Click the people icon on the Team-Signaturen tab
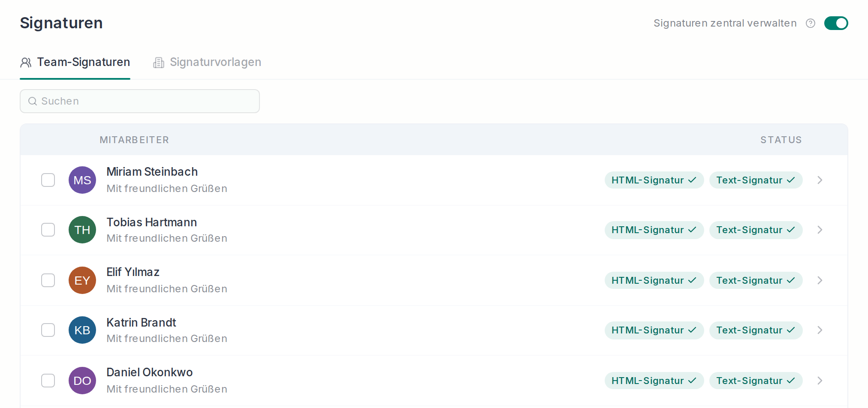The width and height of the screenshot is (868, 408). 26,63
